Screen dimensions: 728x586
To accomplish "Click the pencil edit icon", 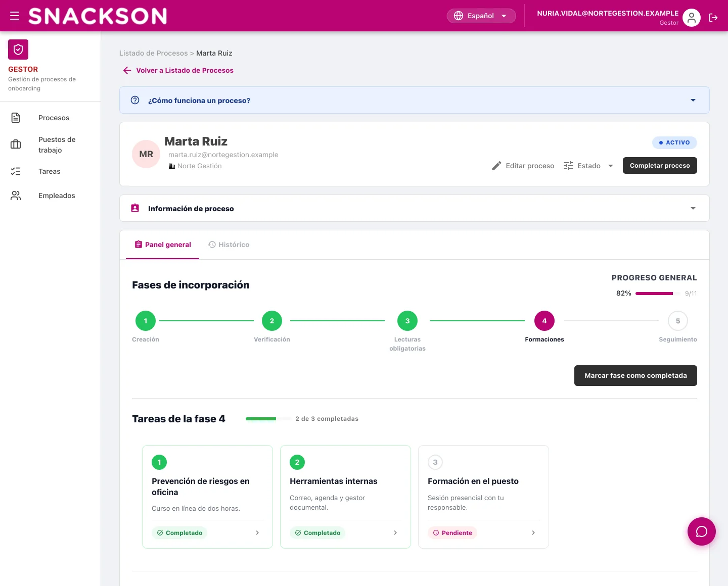I will (496, 166).
